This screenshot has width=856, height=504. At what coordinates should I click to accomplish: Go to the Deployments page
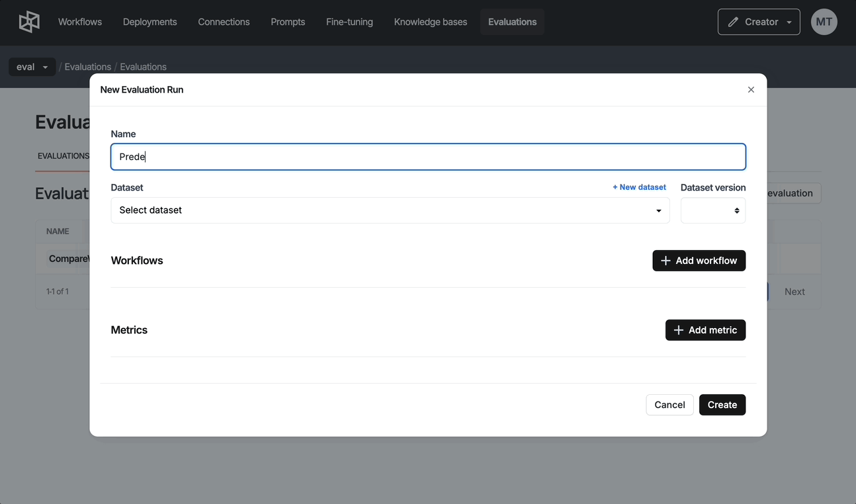pos(150,22)
